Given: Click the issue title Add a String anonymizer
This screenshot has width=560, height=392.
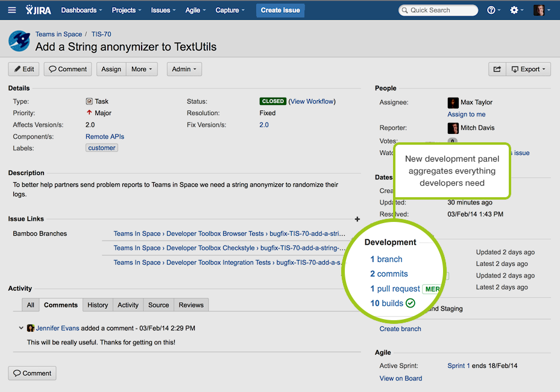Looking at the screenshot, I should [126, 47].
